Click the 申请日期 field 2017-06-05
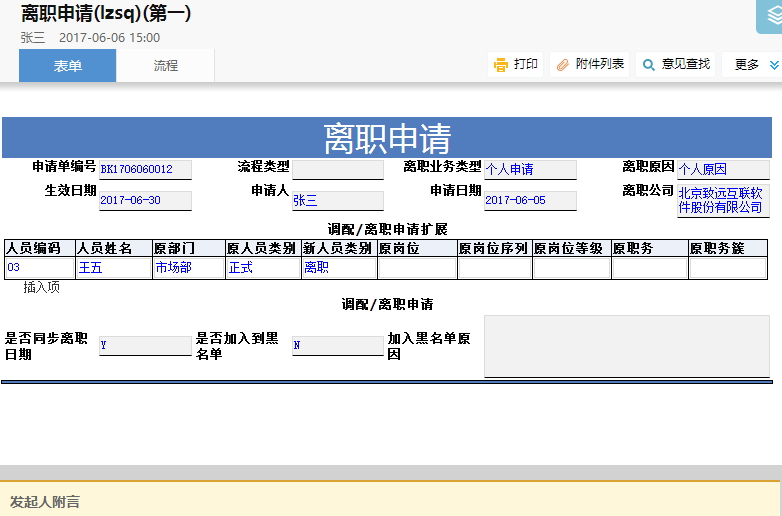Screen dimensions: 782x516 tap(529, 201)
